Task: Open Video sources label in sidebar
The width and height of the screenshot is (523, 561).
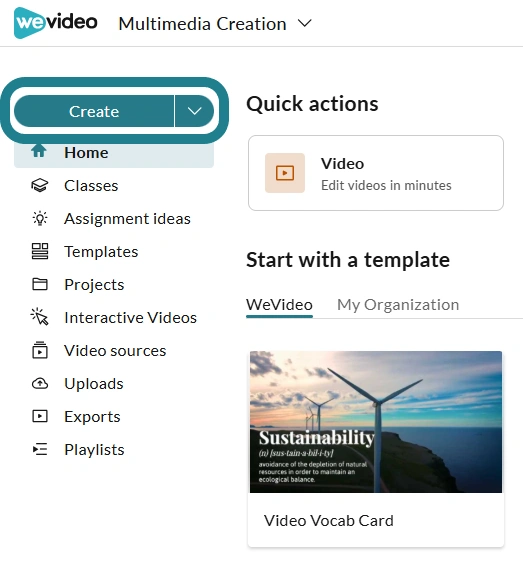Action: tap(115, 351)
